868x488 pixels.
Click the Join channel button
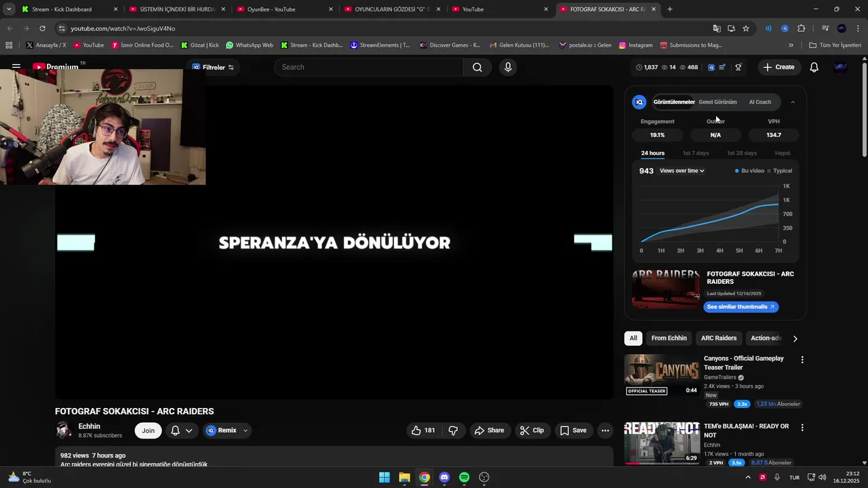148,430
